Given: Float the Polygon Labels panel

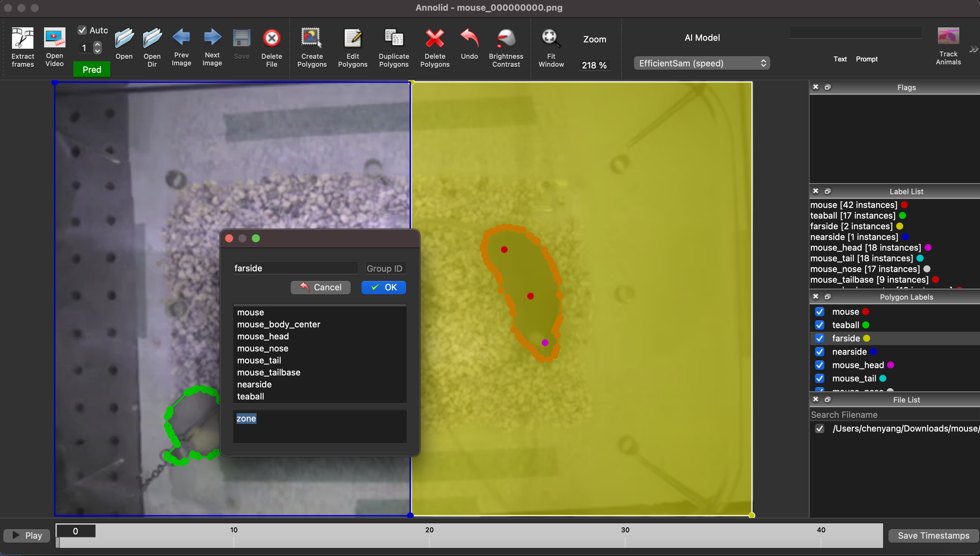Looking at the screenshot, I should 828,296.
